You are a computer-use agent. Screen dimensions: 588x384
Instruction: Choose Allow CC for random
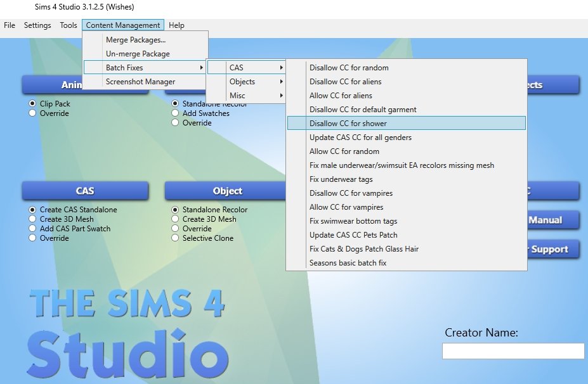point(407,151)
